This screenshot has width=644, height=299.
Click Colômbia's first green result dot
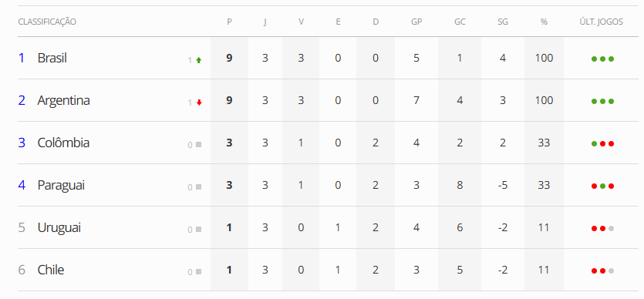tap(594, 144)
